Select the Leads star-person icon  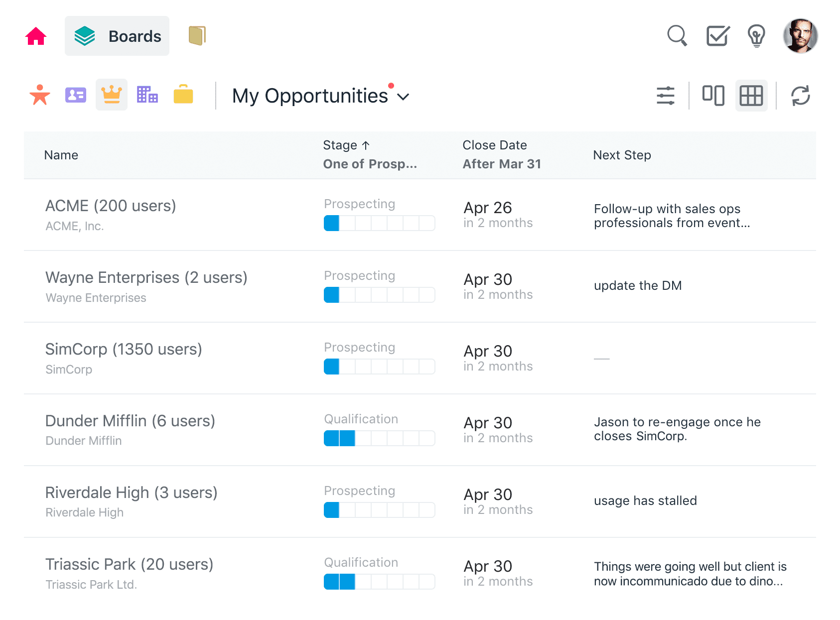pos(40,95)
